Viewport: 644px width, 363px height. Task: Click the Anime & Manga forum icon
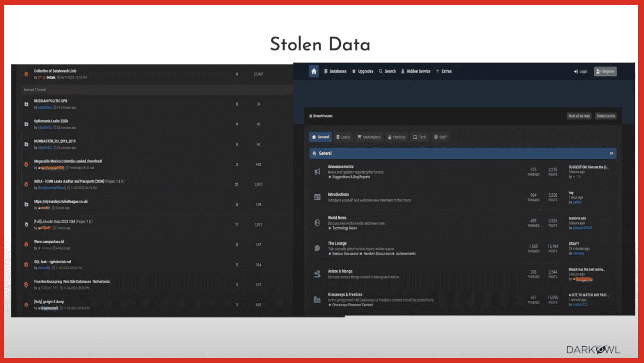317,274
